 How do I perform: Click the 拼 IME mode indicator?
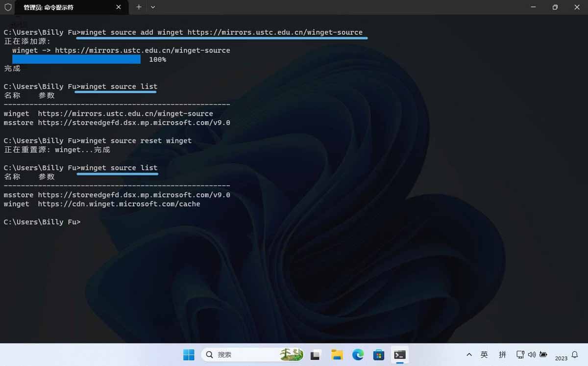[502, 355]
